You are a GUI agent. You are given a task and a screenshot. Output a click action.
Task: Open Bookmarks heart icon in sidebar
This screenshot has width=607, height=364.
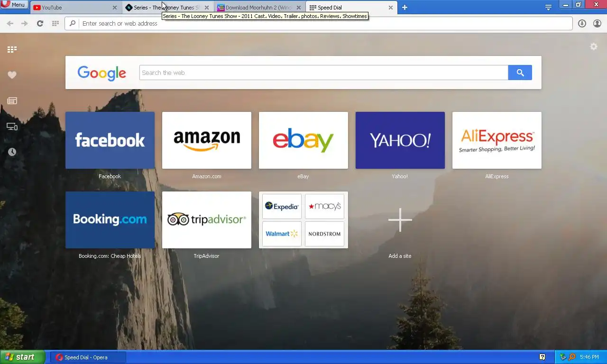[12, 75]
